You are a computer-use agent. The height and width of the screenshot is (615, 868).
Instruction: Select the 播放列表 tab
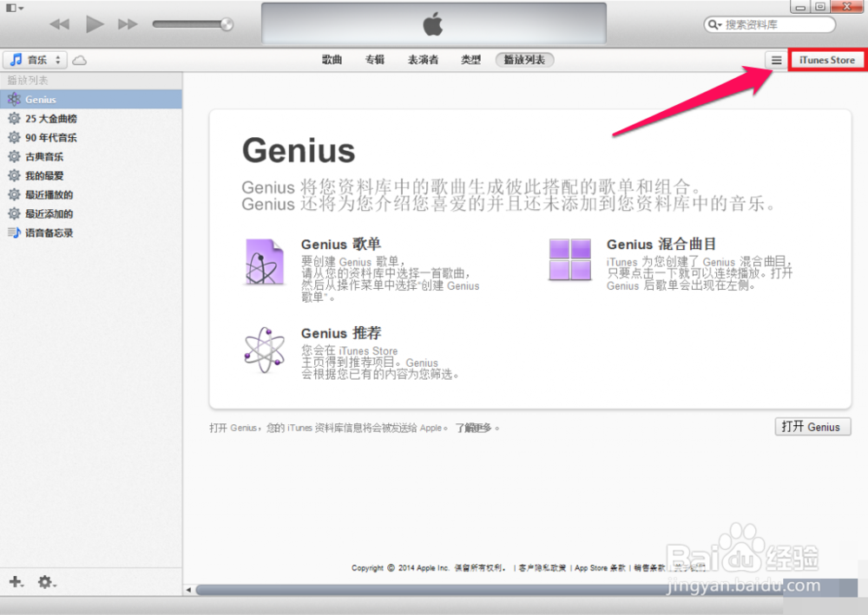[x=524, y=60]
